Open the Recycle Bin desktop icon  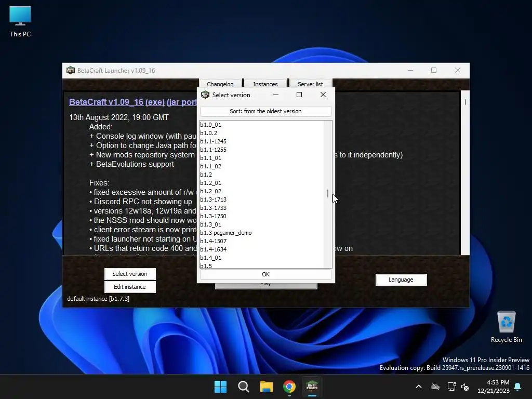506,327
